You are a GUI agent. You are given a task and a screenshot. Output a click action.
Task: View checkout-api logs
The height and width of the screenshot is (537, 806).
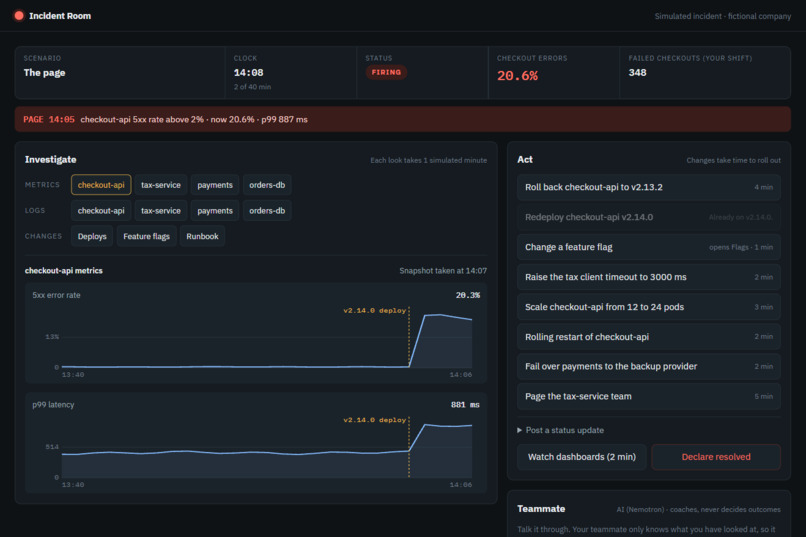101,211
